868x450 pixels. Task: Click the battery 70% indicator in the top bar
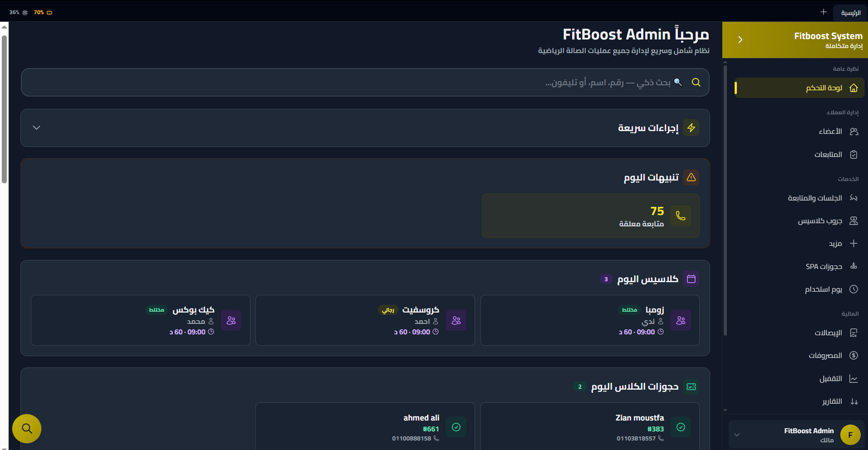[x=43, y=13]
